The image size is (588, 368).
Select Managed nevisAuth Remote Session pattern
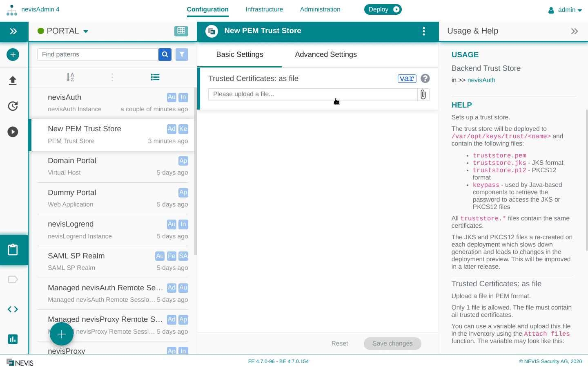pos(111,294)
